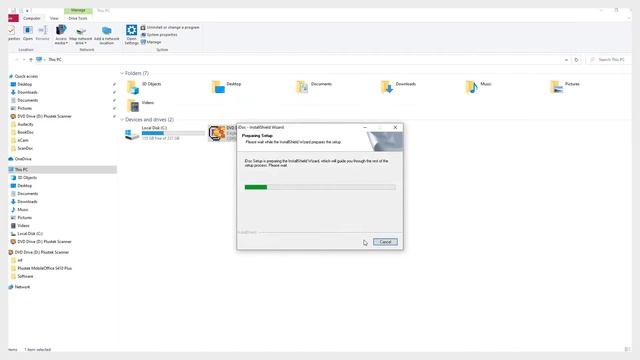Screen dimensions: 640x360
Task: Click the green Manage contextual tab
Action: [78, 10]
